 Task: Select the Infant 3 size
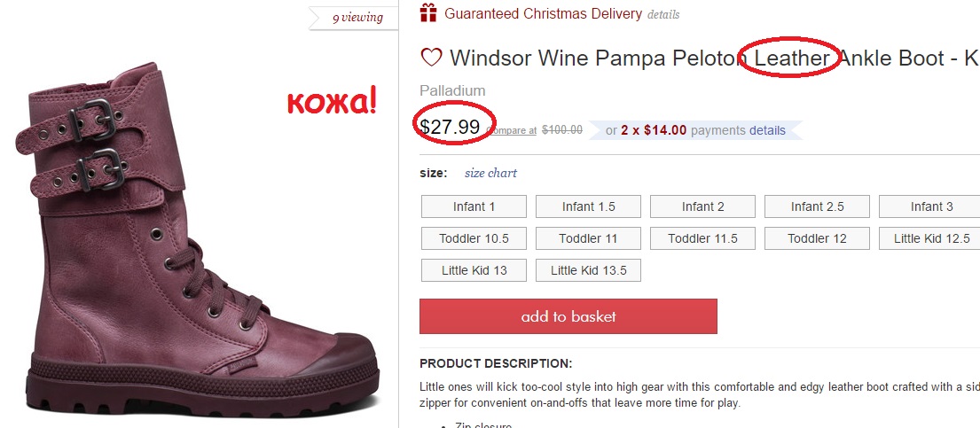930,206
